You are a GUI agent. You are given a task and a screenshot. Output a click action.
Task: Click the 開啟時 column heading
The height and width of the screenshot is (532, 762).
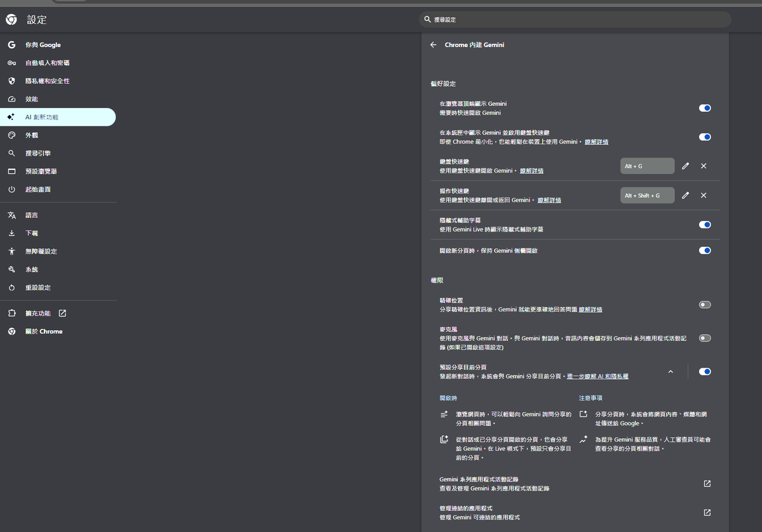click(x=448, y=398)
